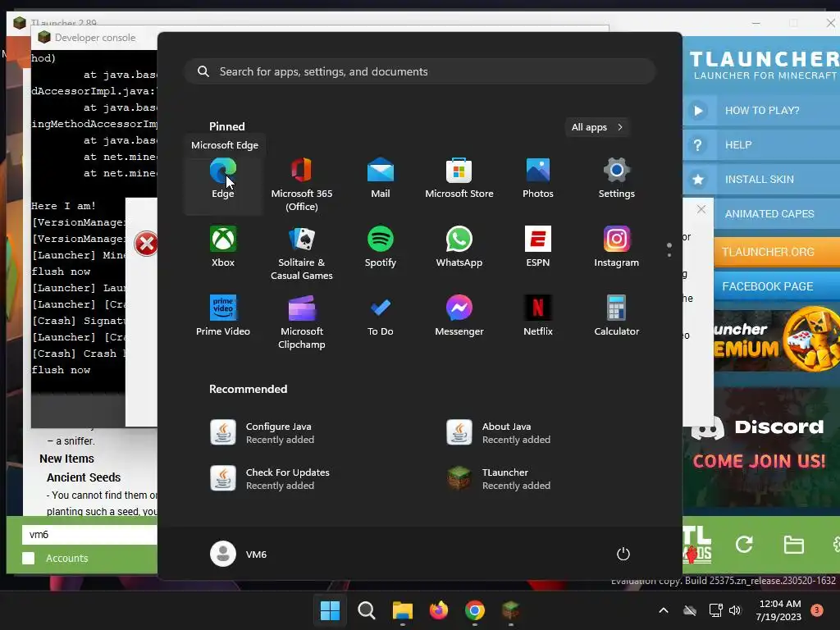Viewport: 840px width, 630px height.
Task: Toggle the Accounts checkbox in TLauncher
Action: point(29,558)
